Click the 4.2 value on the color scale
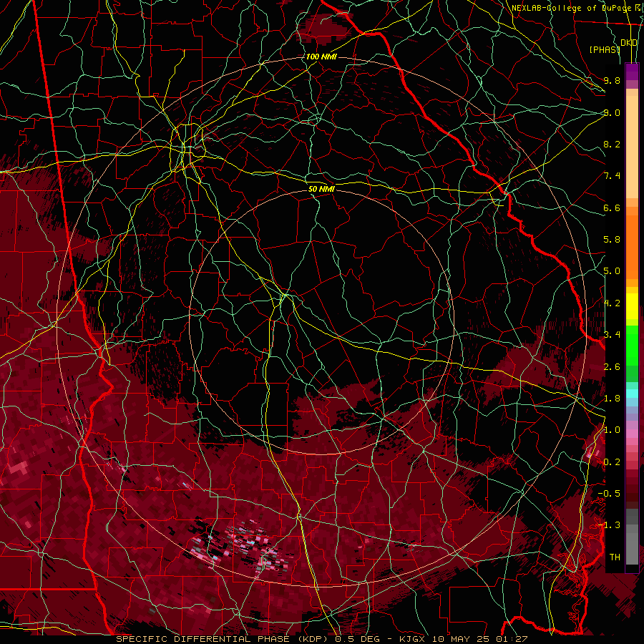Screen dimensions: 644x644 612,303
